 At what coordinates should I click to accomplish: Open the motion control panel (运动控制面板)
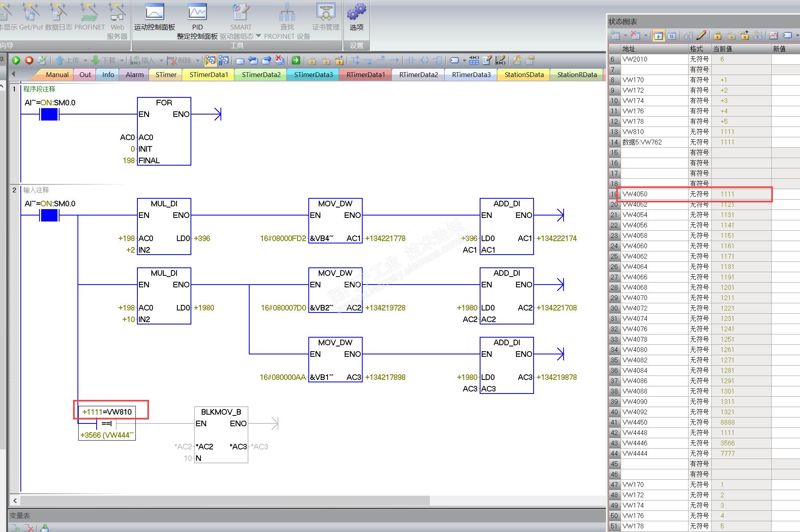pos(155,17)
